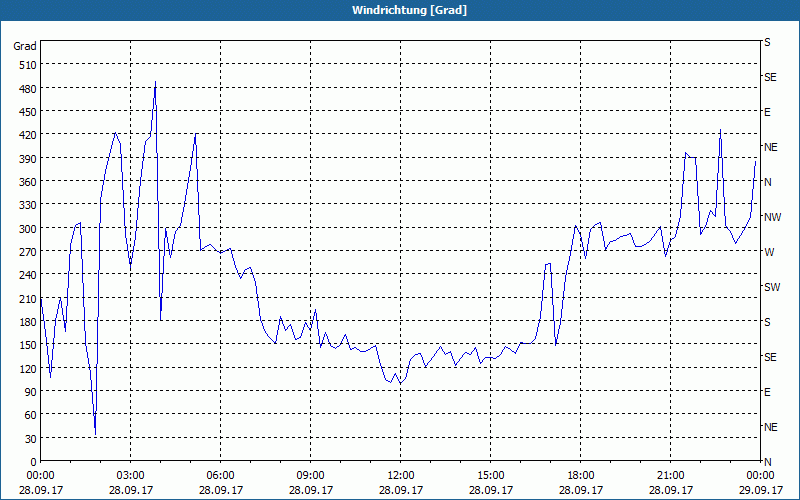Select the 21:00 time axis label
800x500 pixels.
pyautogui.click(x=670, y=476)
